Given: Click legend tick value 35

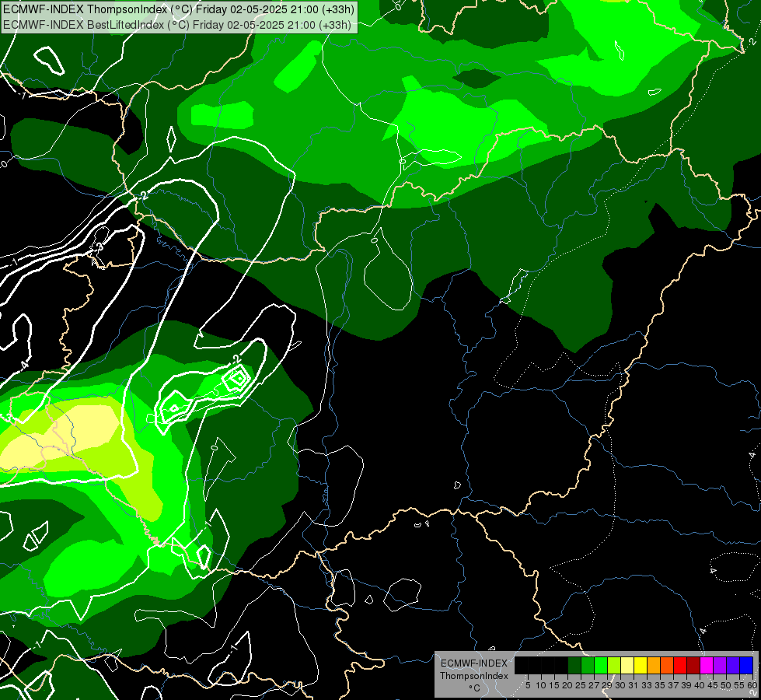Looking at the screenshot, I should coord(660,685).
